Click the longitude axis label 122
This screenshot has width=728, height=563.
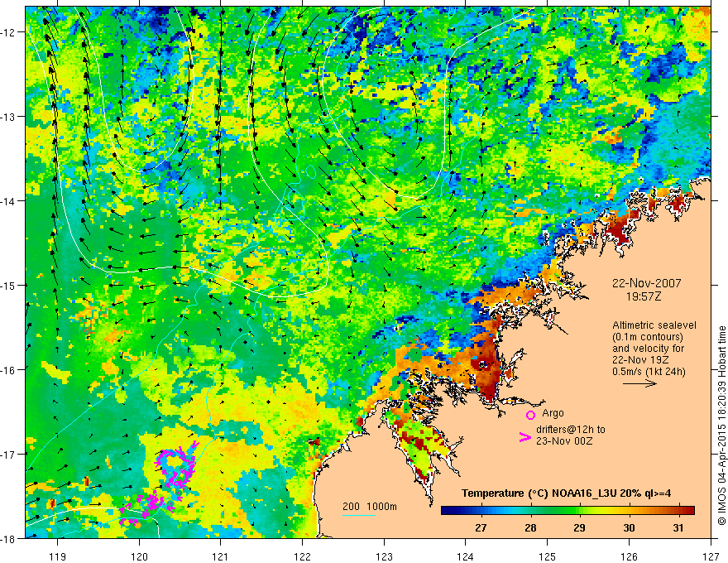pos(302,556)
